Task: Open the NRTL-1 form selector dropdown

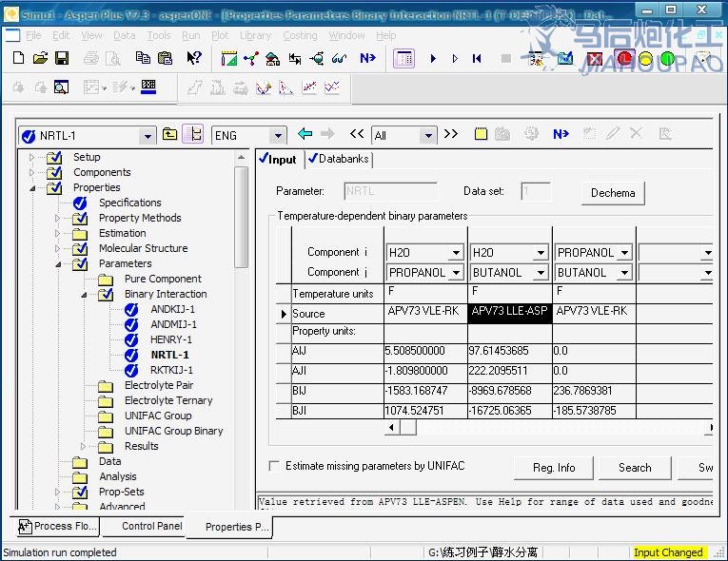Action: click(x=148, y=136)
